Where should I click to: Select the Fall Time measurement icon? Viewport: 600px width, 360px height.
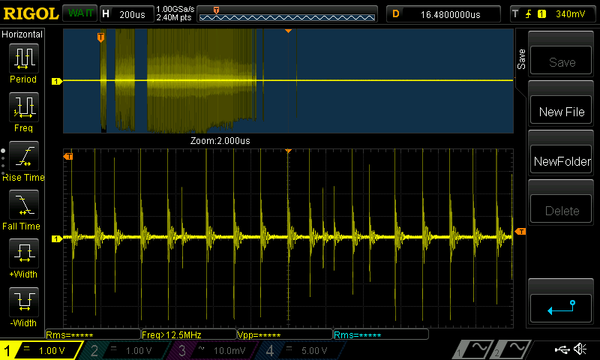point(24,204)
